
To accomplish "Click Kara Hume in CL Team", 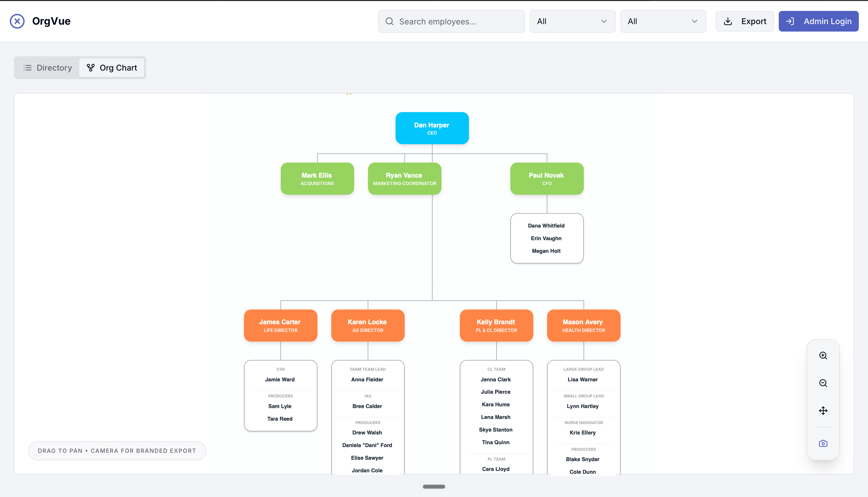I will [495, 405].
